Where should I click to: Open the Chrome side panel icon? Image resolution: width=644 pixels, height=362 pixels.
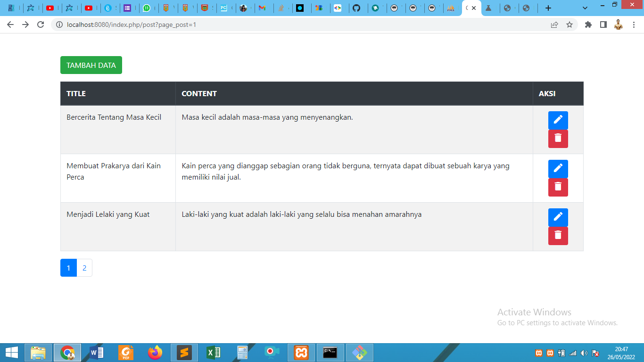(x=603, y=25)
